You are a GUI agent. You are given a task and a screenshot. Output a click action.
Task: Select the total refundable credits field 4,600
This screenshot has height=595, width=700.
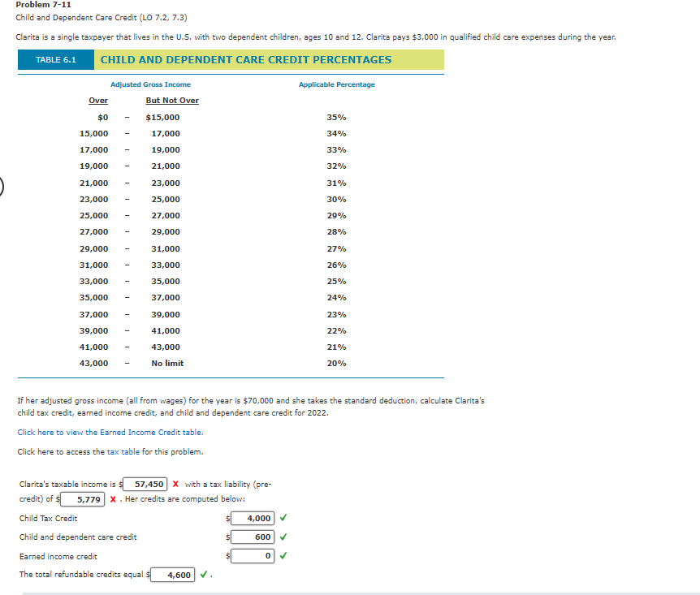click(173, 575)
